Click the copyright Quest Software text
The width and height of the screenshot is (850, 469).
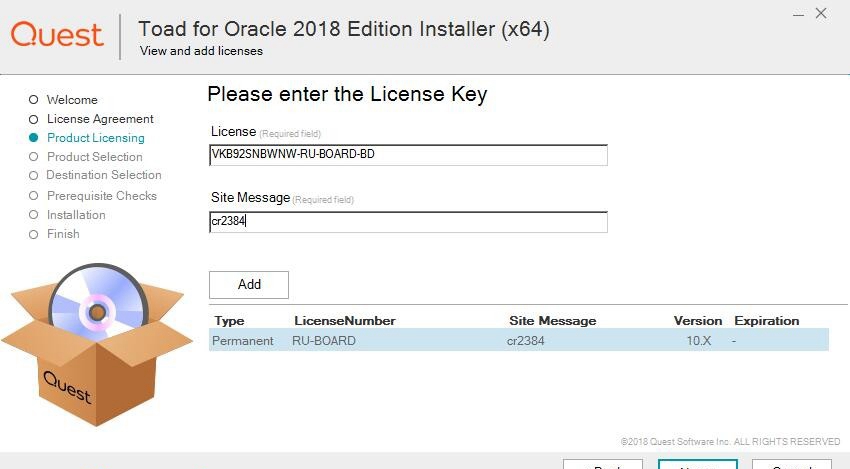click(x=730, y=441)
